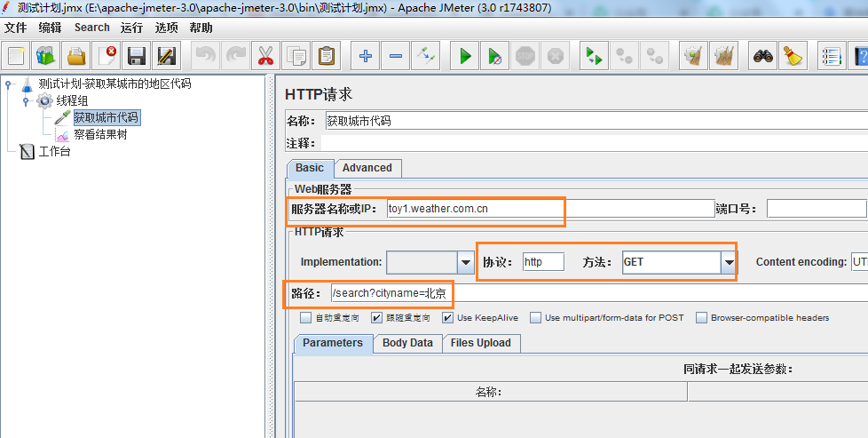Click the Open file folder icon
The height and width of the screenshot is (438, 868).
click(75, 55)
